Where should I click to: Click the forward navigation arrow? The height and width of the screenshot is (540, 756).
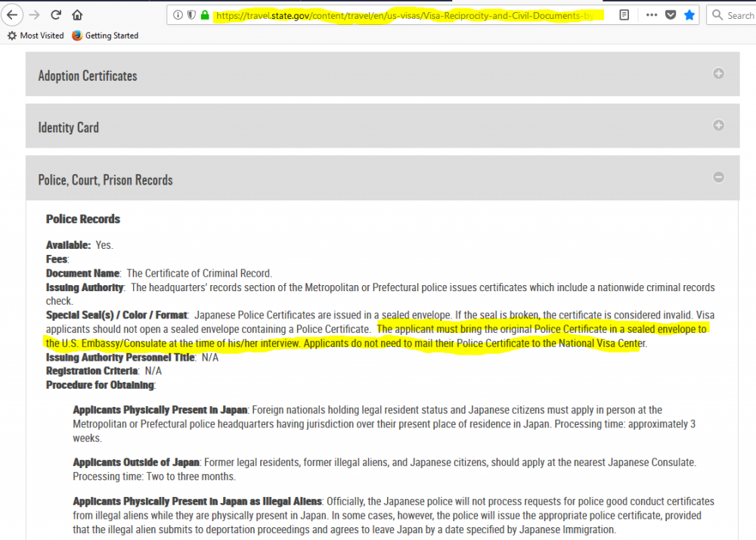tap(34, 15)
